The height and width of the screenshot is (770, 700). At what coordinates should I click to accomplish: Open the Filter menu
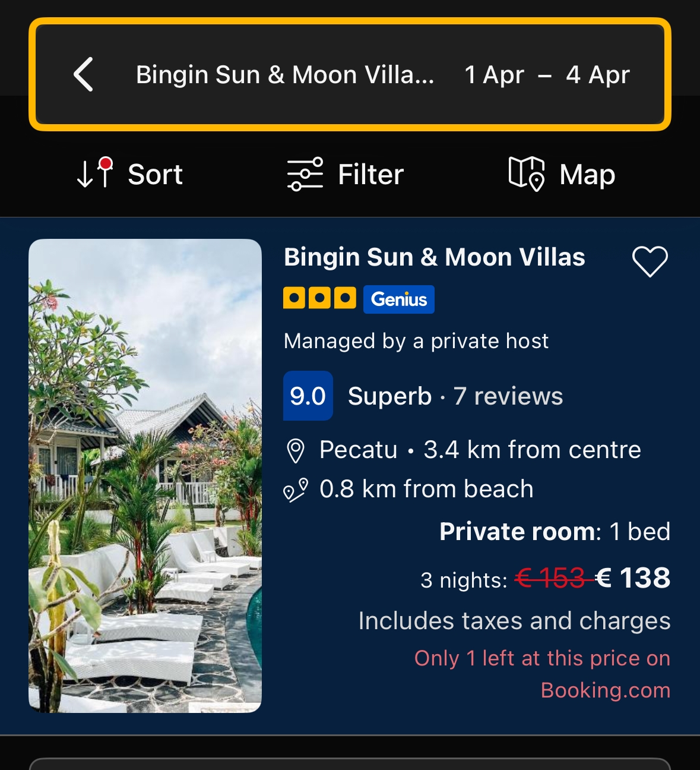point(370,175)
